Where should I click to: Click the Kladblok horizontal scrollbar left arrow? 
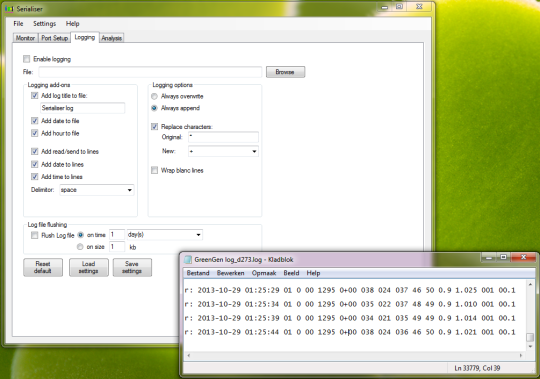pos(188,356)
